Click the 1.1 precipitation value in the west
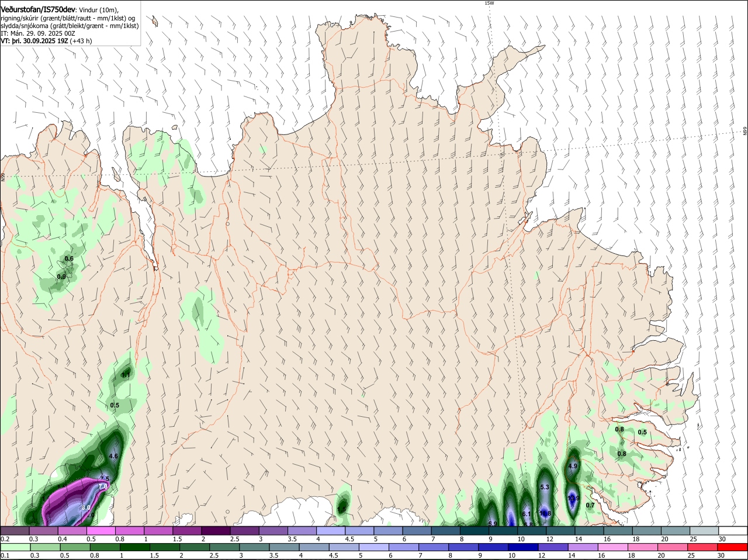This screenshot has height=560, width=748. [x=126, y=375]
